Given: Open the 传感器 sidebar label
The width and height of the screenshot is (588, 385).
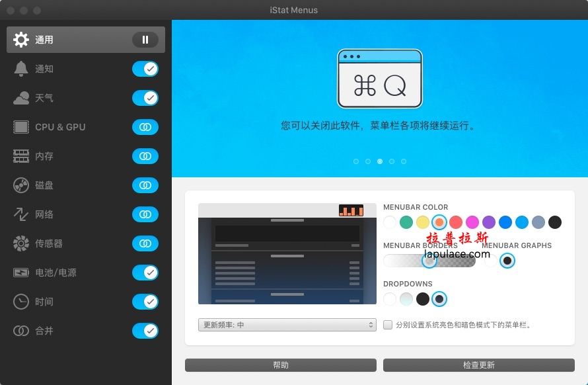Looking at the screenshot, I should 49,243.
